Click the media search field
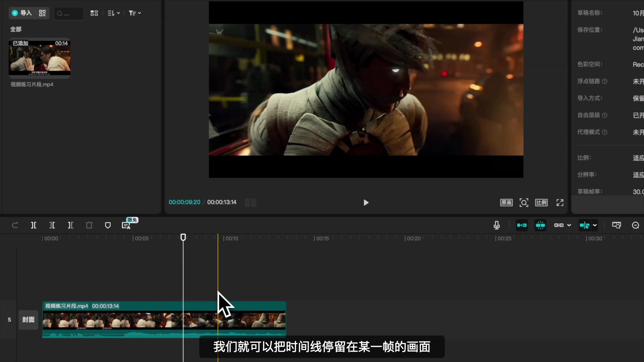The width and height of the screenshot is (644, 362). (69, 13)
